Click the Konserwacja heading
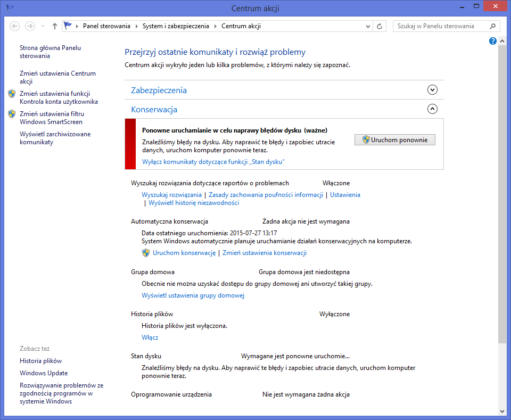511x420 pixels. click(x=154, y=110)
